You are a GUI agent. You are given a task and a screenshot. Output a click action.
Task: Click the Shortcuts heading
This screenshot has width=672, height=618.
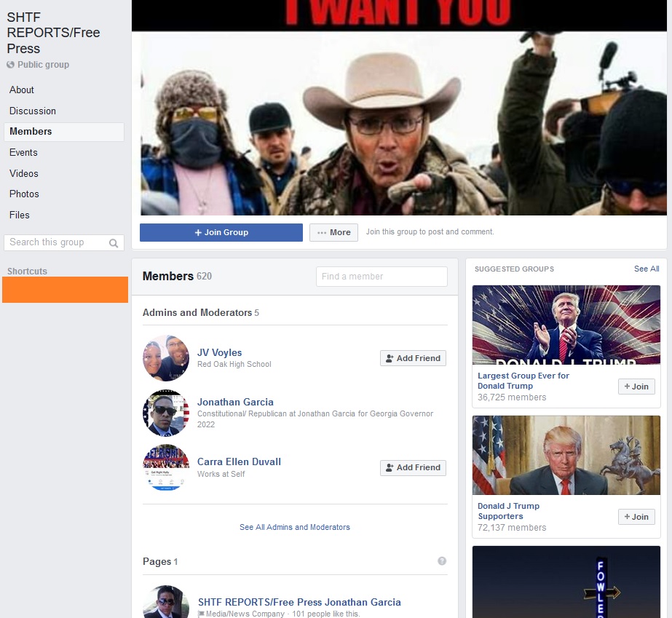(27, 272)
